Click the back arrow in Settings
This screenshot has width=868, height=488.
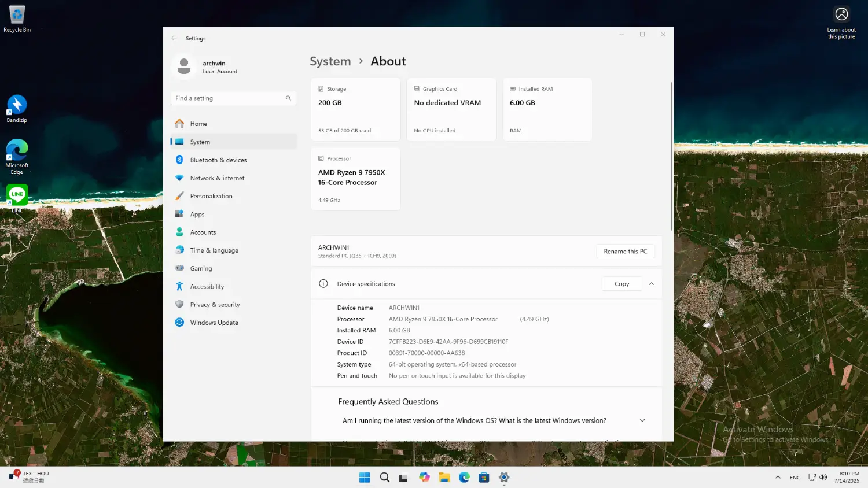(174, 38)
